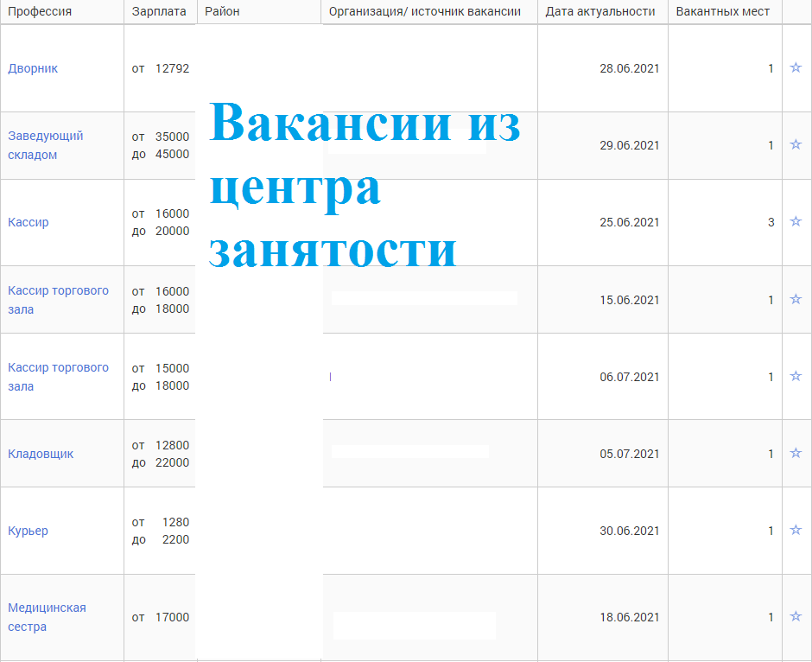The image size is (812, 662).
Task: Open the Кладовщик vacancy link
Action: coord(41,454)
